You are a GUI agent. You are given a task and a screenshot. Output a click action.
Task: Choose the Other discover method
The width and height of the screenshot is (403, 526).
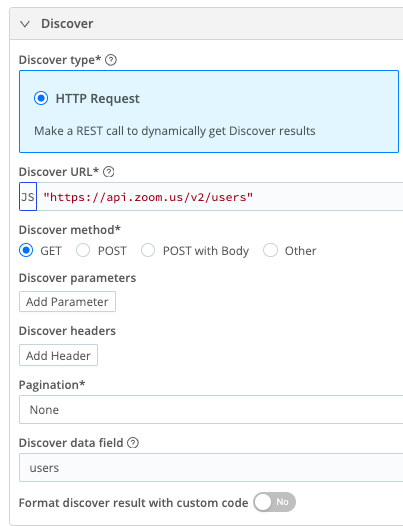(x=270, y=250)
